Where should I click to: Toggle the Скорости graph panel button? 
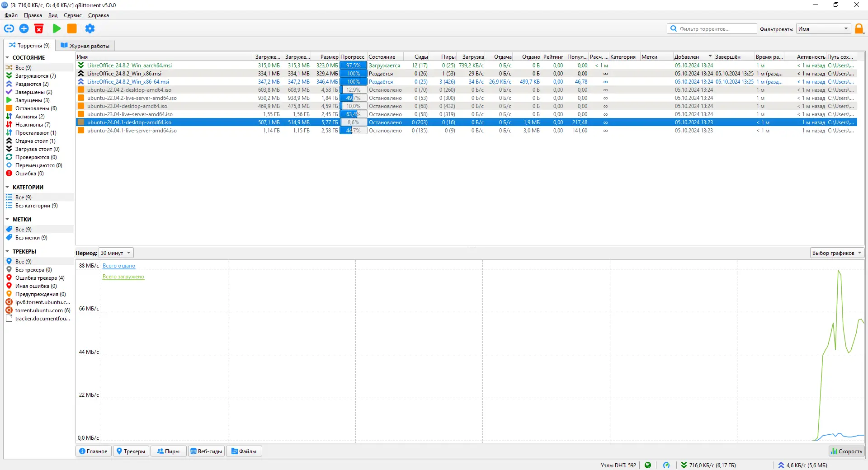tap(846, 451)
